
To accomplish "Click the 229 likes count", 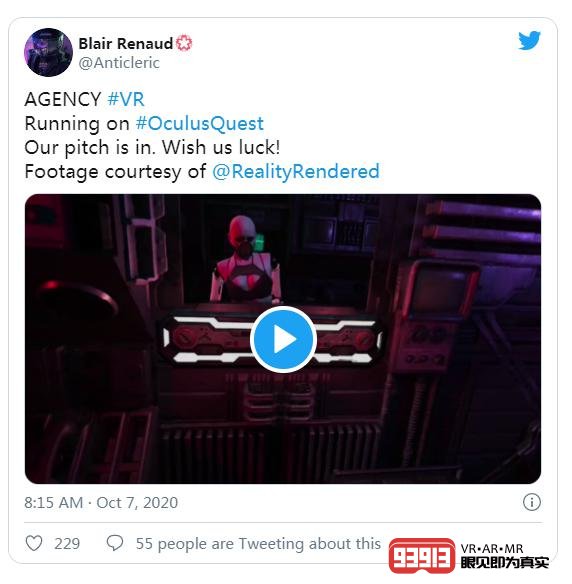I will click(67, 543).
